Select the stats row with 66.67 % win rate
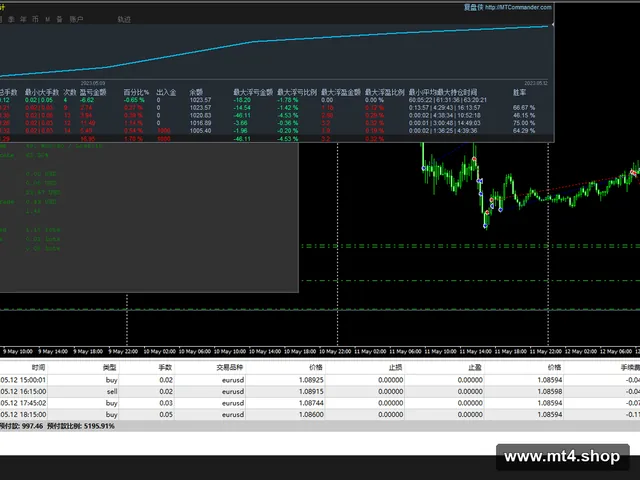This screenshot has width=640, height=480. coord(276,108)
